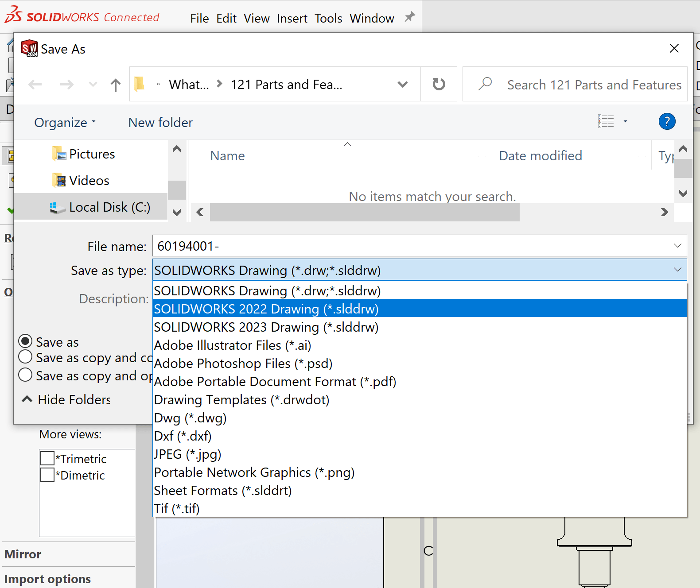This screenshot has width=700, height=588.
Task: Choose SOLIDWORKS Drawing (*.drw;*.slddrw) list entry
Action: point(420,290)
